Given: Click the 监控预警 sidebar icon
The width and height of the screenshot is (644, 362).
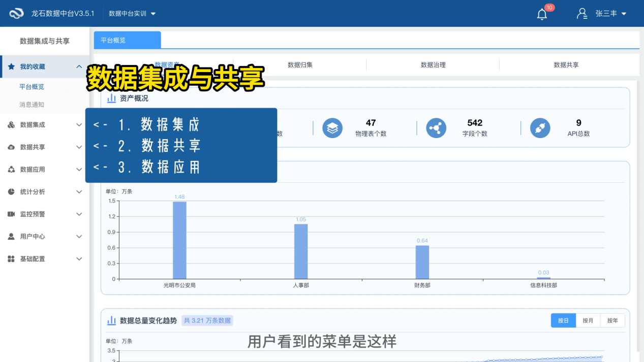Looking at the screenshot, I should point(11,214).
